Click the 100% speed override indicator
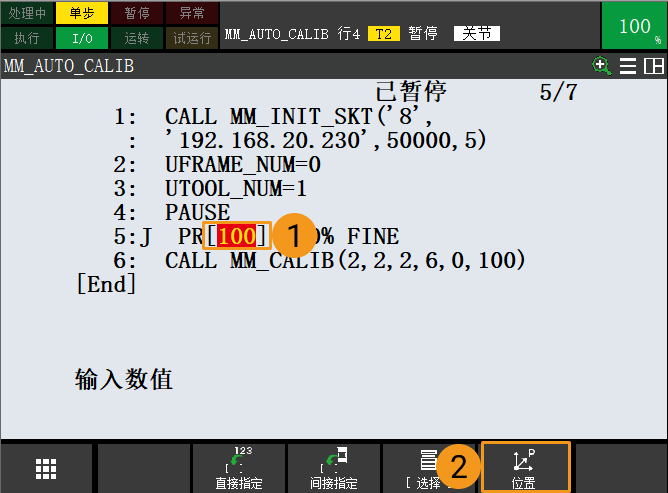This screenshot has height=493, width=668. (x=634, y=26)
